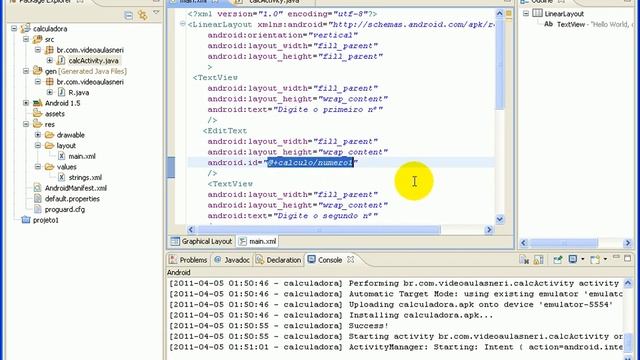
Task: Toggle Link with Editor in Package Explorer
Action: 142,16
